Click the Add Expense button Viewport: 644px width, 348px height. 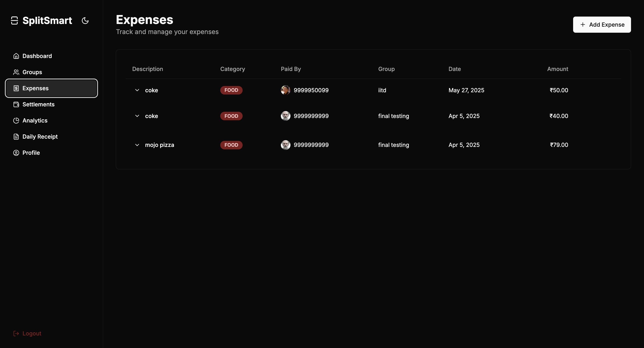point(602,25)
